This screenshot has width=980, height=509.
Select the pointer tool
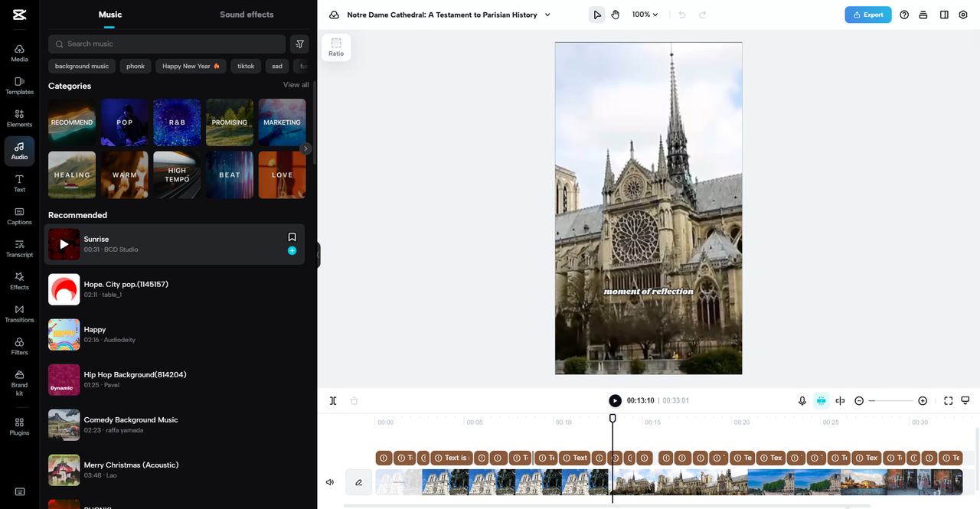coord(597,15)
